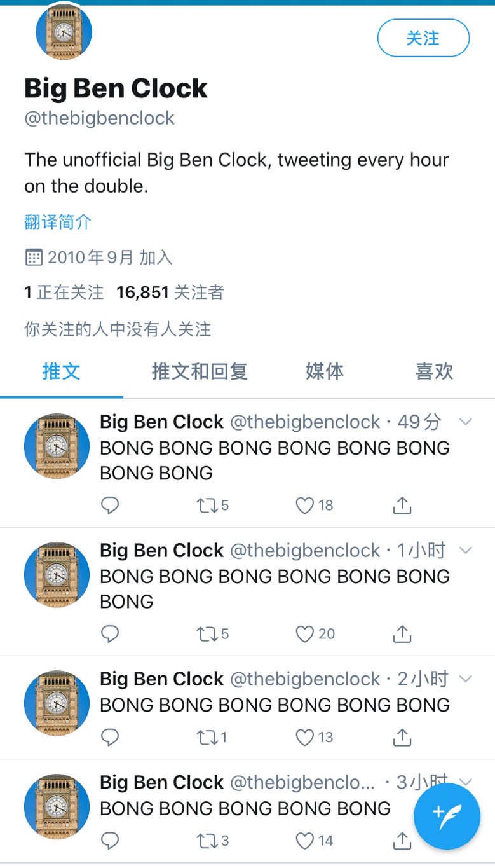Share the 1小时 tweet
Viewport: 495px width, 868px height.
[402, 634]
